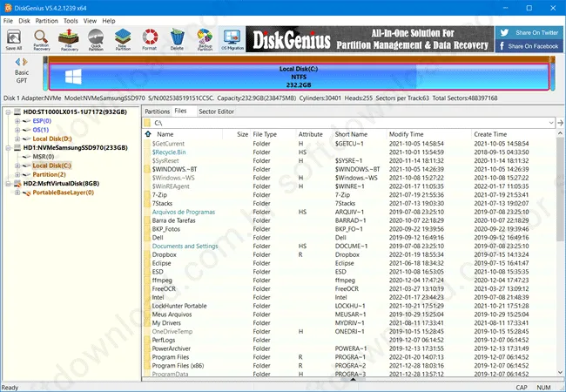Viewport: 566px width, 392px height.
Task: Click the Quick Partition icon
Action: (x=96, y=39)
